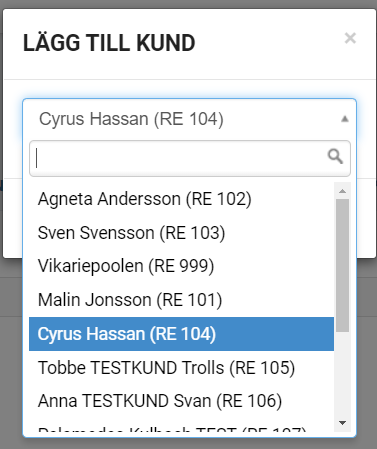Click scrollbar track below the thumb
This screenshot has width=377, height=449.
pos(342,373)
